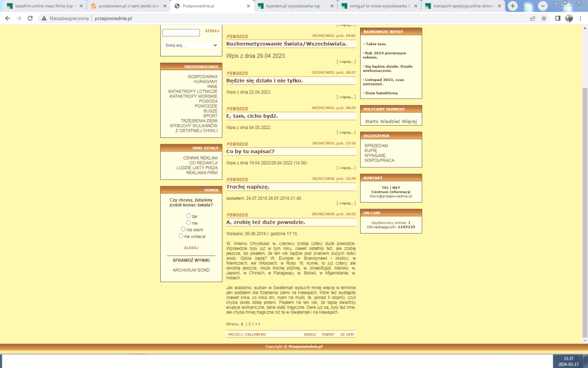Click the Not Secure warning icon
Viewport: 588px width, 368px height.
(44, 18)
